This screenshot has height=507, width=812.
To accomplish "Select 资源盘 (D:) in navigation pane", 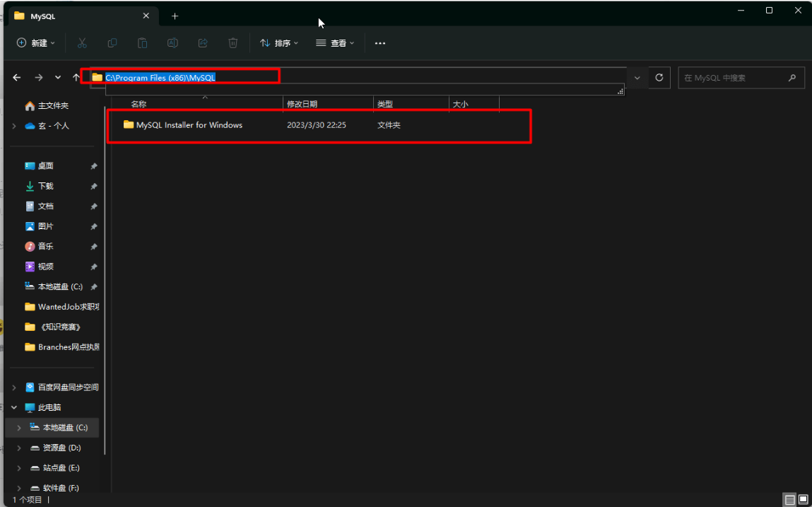I will click(55, 448).
